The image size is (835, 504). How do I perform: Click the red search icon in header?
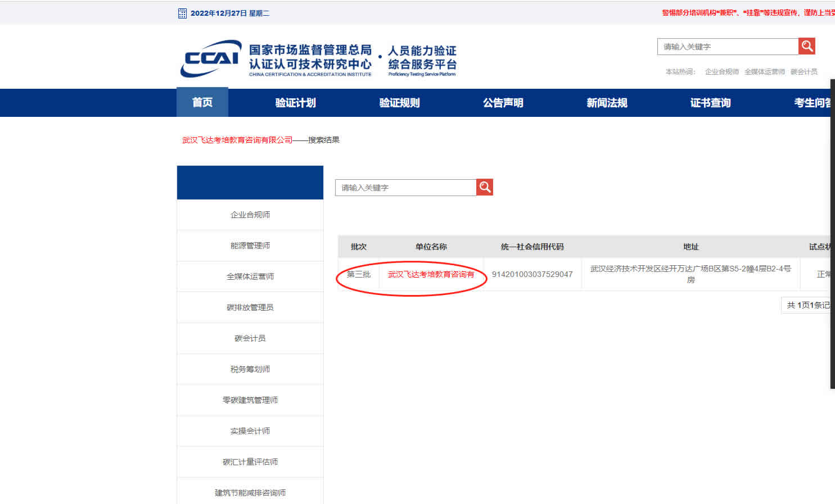point(807,46)
